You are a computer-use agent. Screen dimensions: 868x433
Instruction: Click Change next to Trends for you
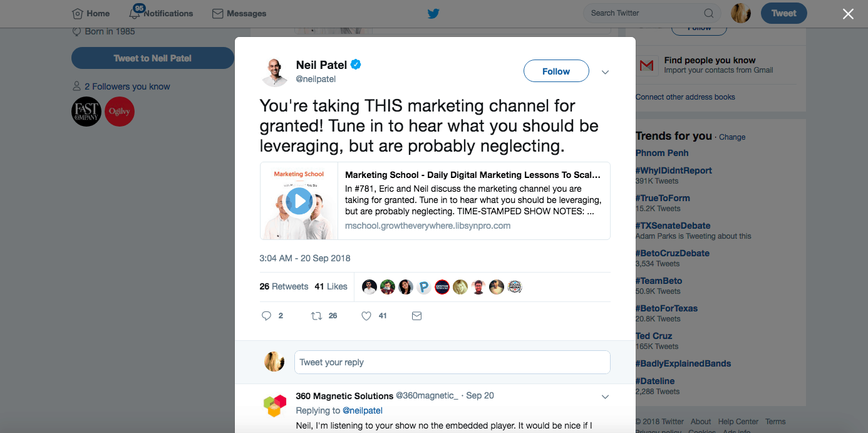[x=732, y=137]
